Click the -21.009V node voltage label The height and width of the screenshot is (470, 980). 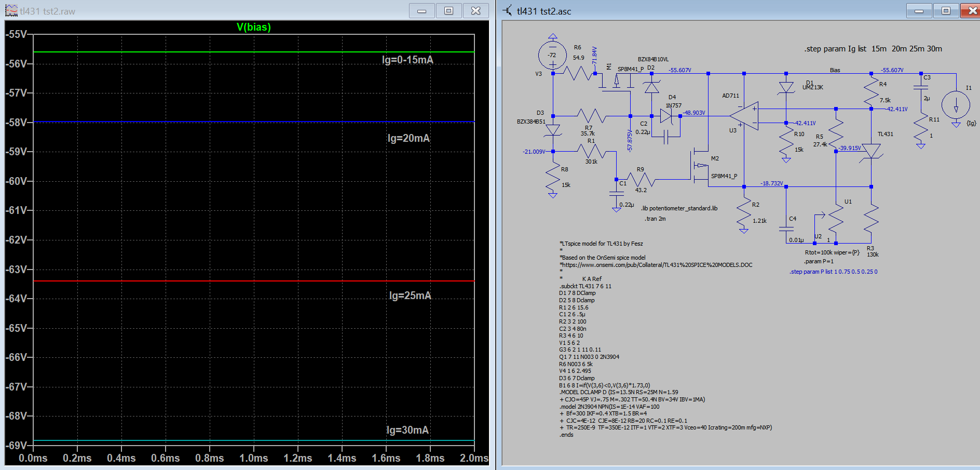pos(534,152)
